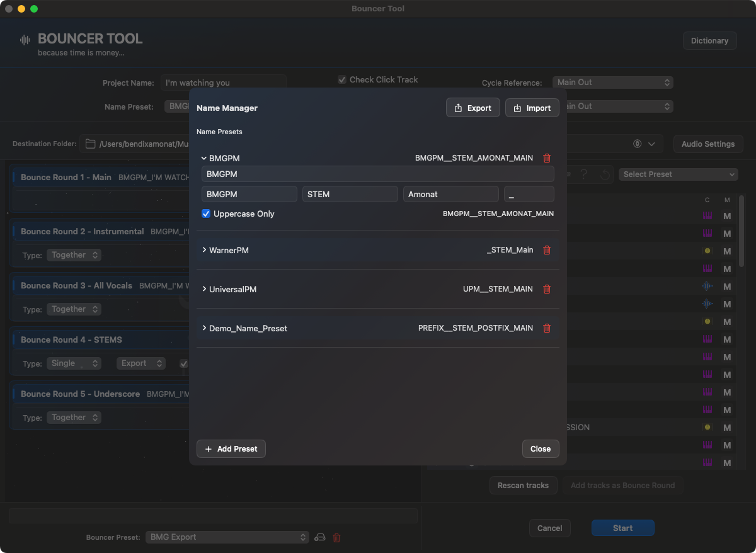Click the red trash icon beside Bouncer Preset
The height and width of the screenshot is (553, 756).
336,537
